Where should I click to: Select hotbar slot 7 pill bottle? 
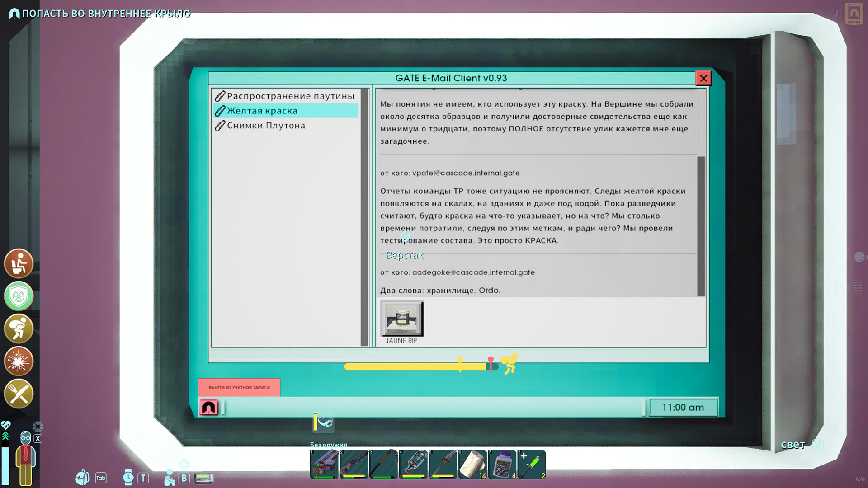tap(502, 464)
